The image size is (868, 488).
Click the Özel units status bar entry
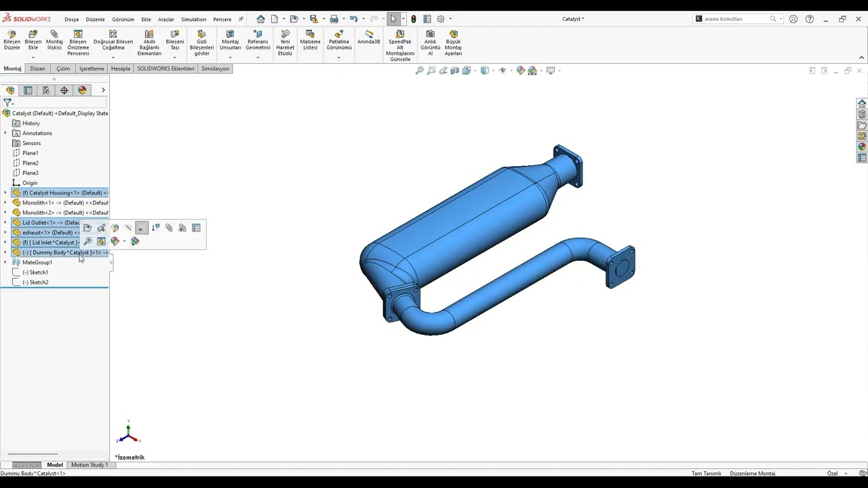(x=832, y=473)
